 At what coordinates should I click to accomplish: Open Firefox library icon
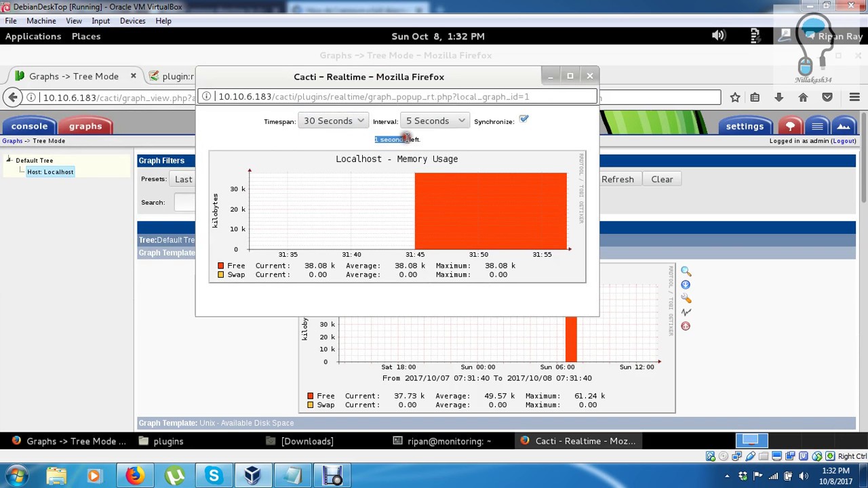click(755, 98)
